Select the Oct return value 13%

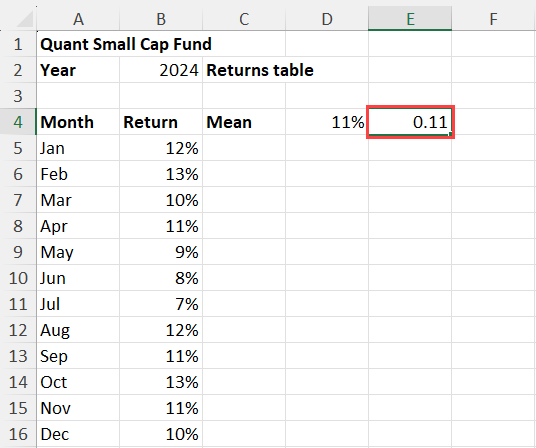click(x=161, y=382)
